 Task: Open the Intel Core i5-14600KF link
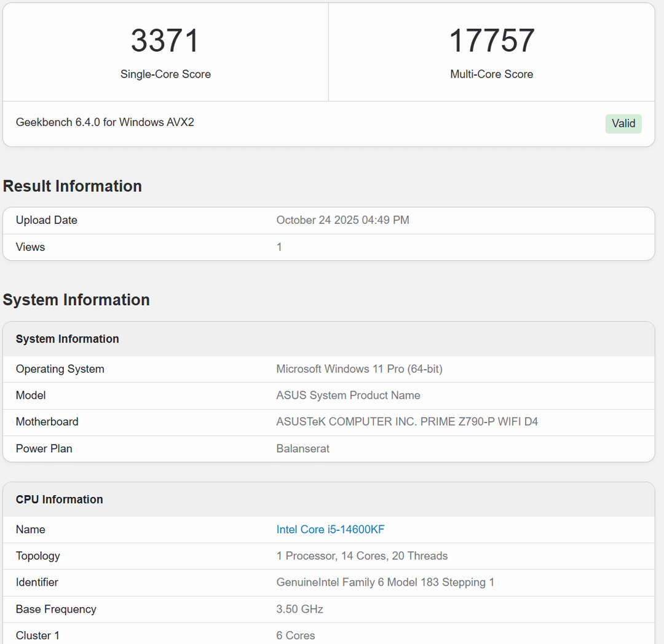330,530
